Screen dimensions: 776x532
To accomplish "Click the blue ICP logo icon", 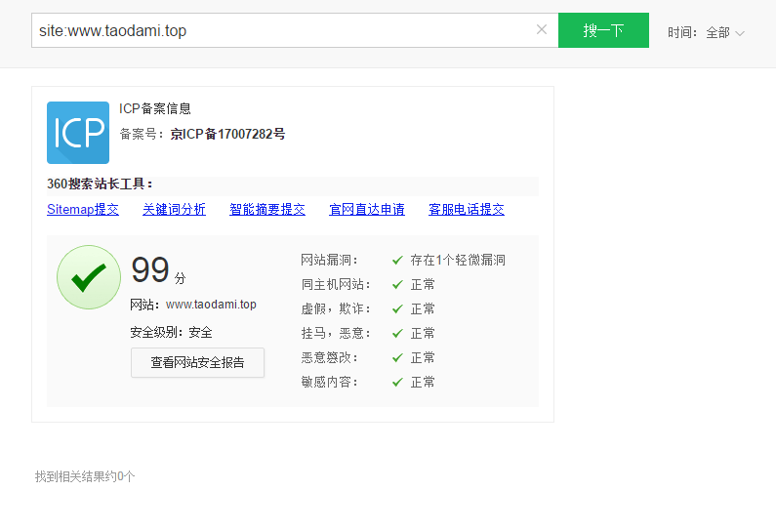I will pyautogui.click(x=78, y=133).
